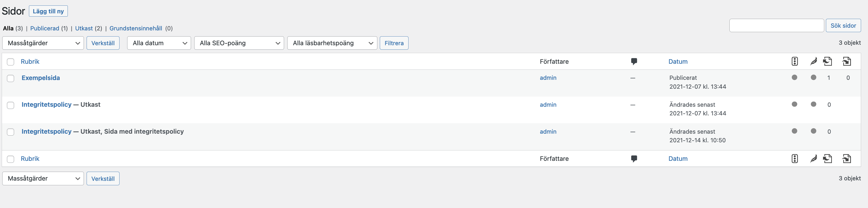Click the bottom table's feather readability icon
This screenshot has height=208, width=868.
[813, 159]
